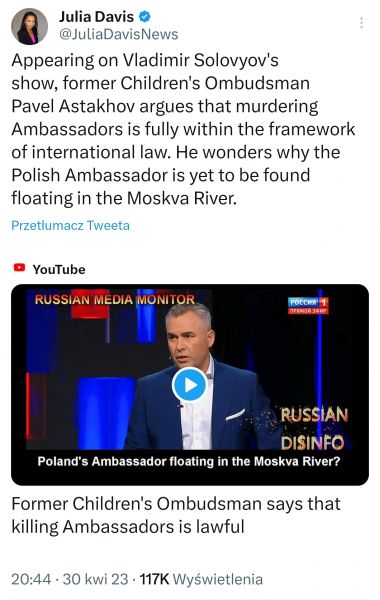Click Julia Davis profile avatar

click(x=29, y=26)
